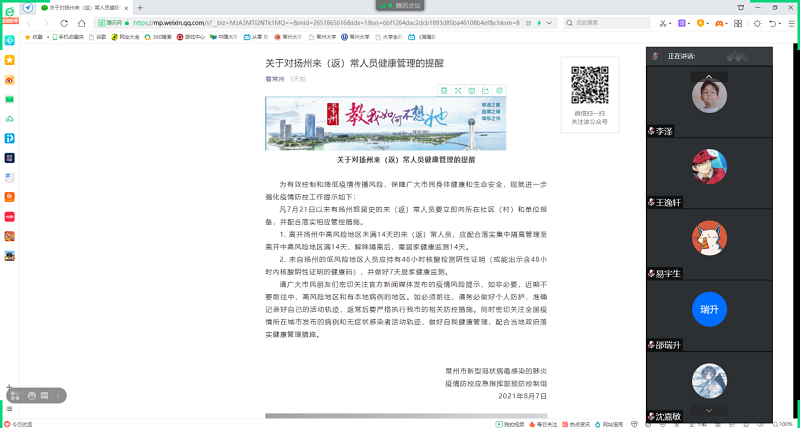Open 看常州 account link below title

pos(274,78)
